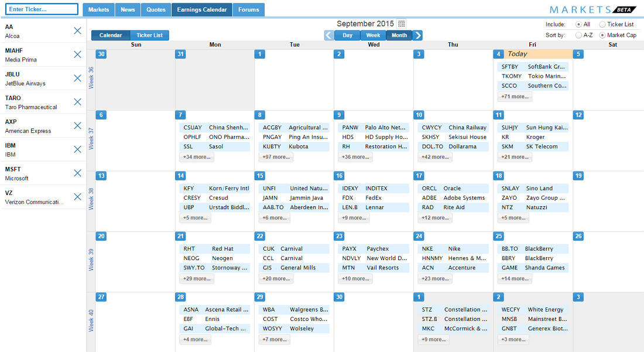The width and height of the screenshot is (644, 352).
Task: Expand +20 more on September 22
Action: pos(276,278)
